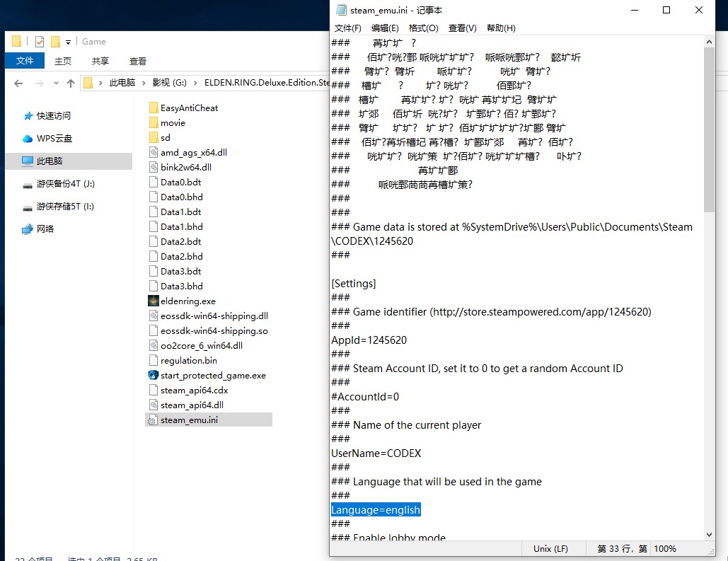This screenshot has width=728, height=561.
Task: Select start_protected_game.exe icon
Action: pos(154,375)
